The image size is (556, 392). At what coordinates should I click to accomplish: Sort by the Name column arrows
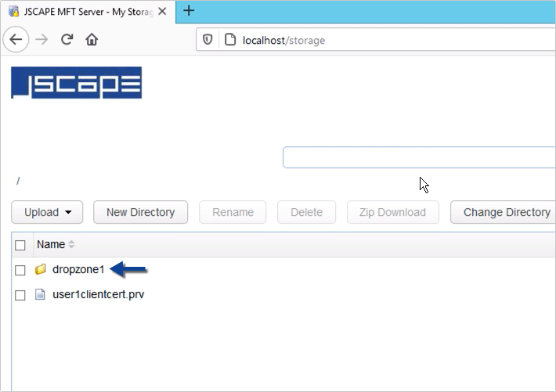[x=71, y=245]
